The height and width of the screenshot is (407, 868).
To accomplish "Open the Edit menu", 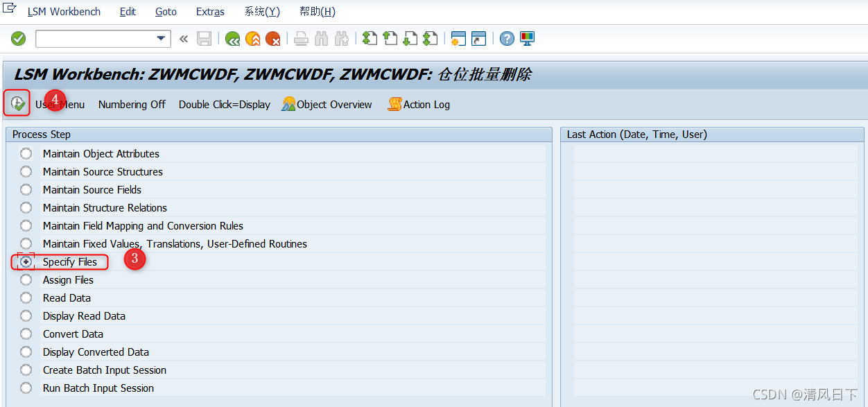I will 128,12.
